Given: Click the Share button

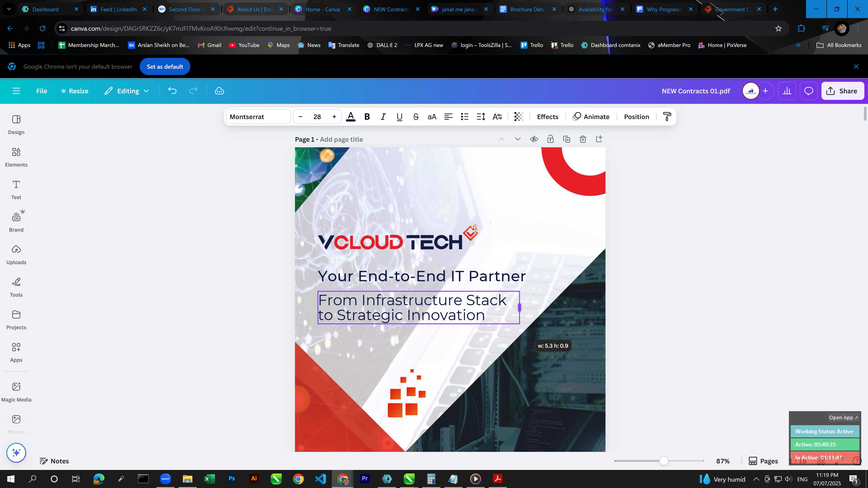Looking at the screenshot, I should point(842,91).
